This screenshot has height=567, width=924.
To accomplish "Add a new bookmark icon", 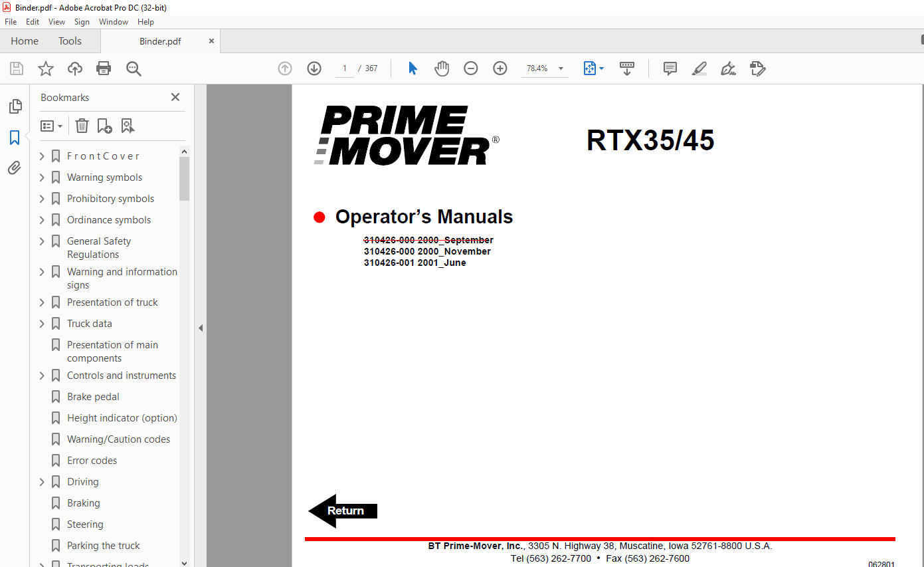I will coord(104,126).
